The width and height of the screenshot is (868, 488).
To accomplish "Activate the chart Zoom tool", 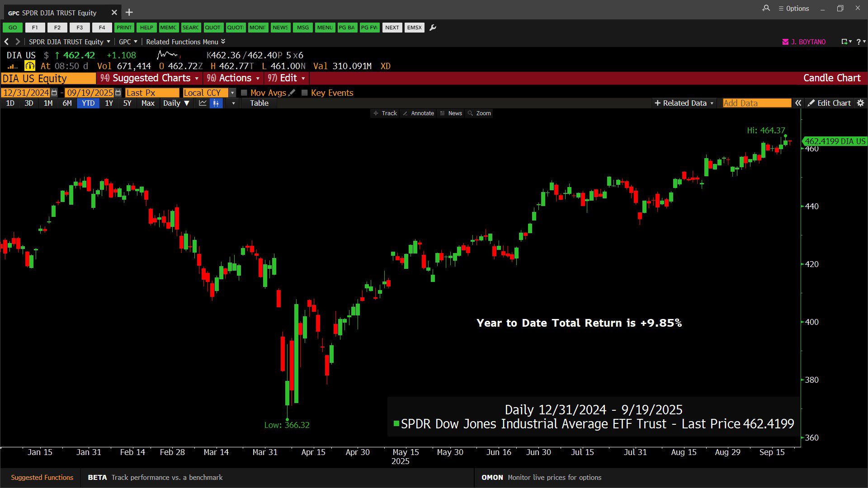I will 479,113.
